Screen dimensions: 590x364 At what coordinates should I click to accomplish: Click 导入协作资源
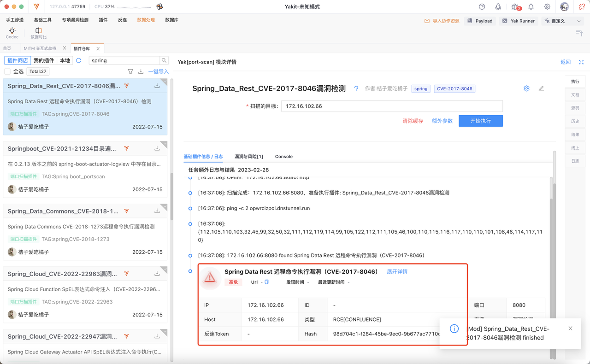pos(442,21)
